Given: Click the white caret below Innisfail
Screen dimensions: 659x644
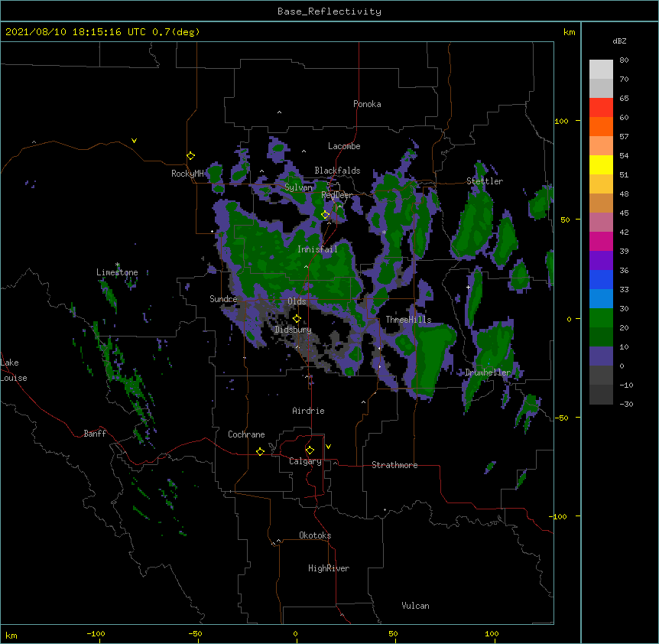Looking at the screenshot, I should click(x=306, y=266).
